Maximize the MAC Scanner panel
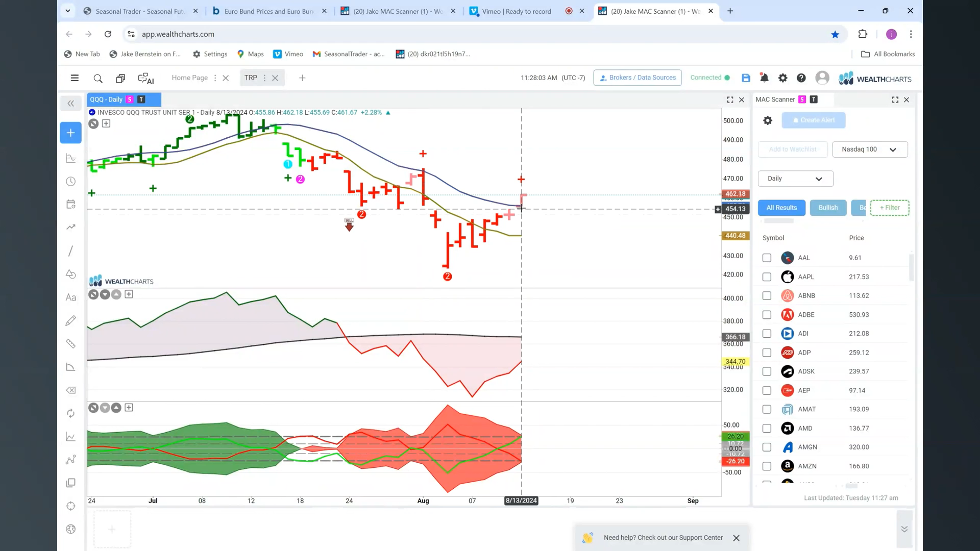 pyautogui.click(x=895, y=100)
